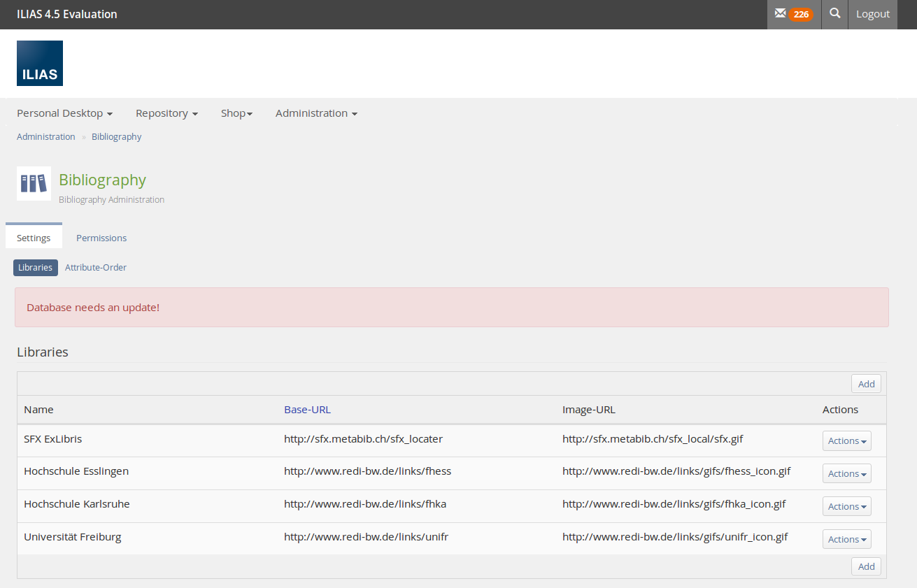Click Logout in the top bar

coord(872,15)
